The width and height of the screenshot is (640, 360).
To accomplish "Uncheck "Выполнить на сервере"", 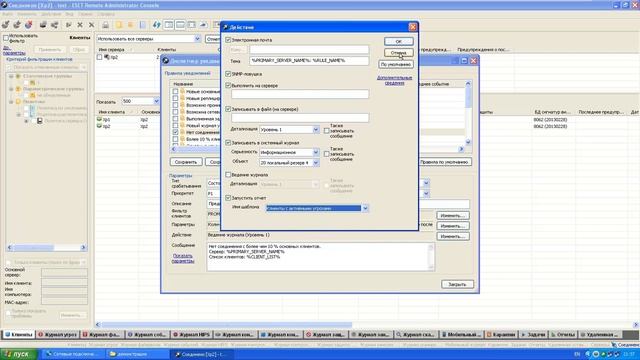I will 228,86.
